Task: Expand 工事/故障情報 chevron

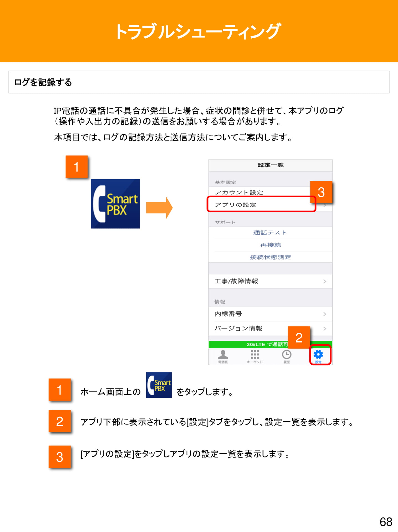Action: pos(325,281)
